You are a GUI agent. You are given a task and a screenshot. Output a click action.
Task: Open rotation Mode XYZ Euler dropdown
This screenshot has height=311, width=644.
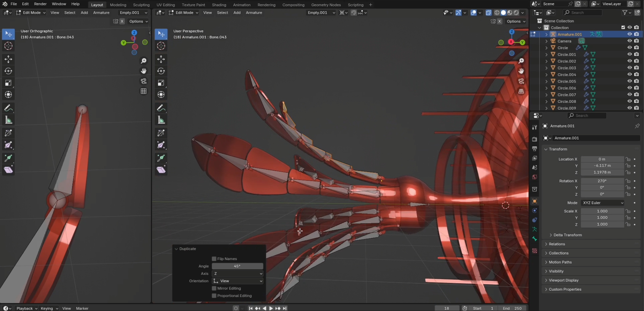tap(603, 203)
